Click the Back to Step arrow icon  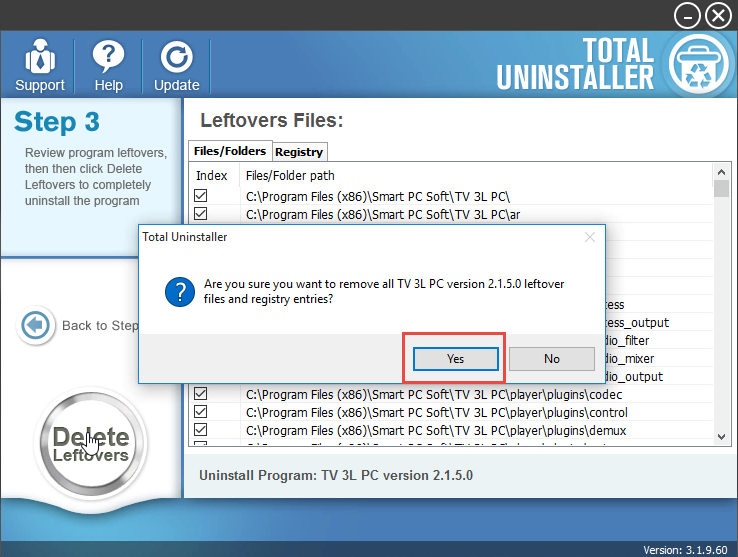click(35, 326)
